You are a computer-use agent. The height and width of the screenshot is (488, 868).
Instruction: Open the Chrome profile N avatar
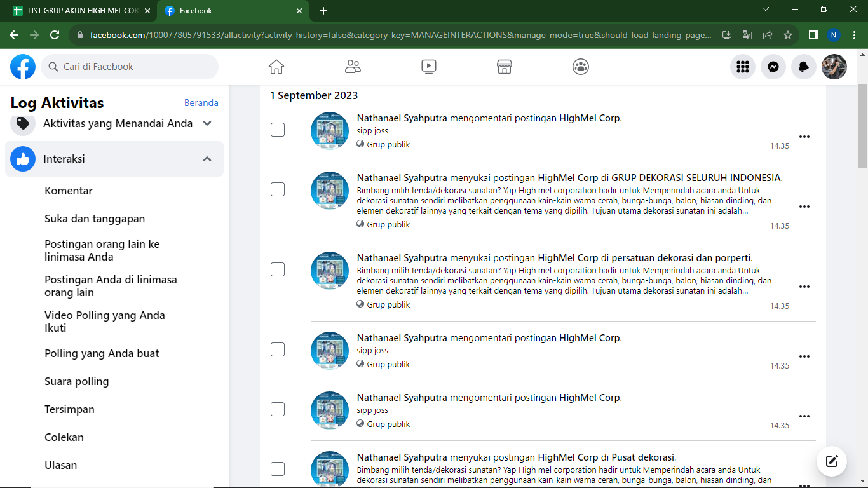tap(834, 35)
